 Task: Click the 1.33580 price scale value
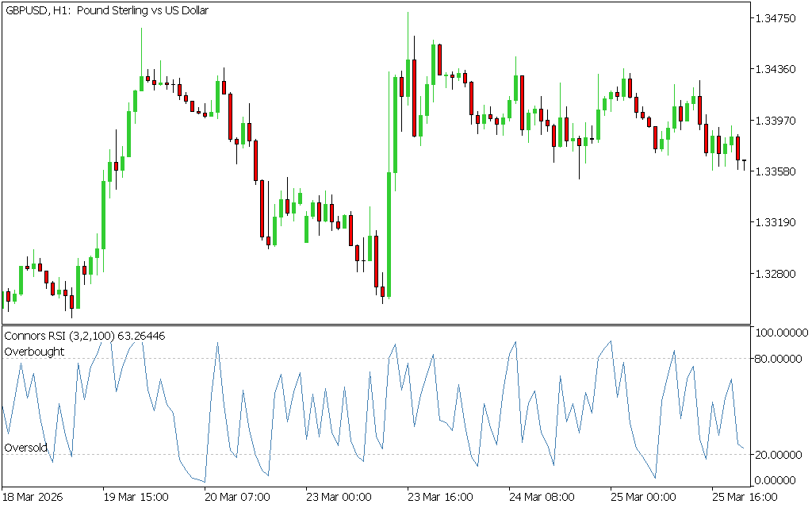coord(778,171)
